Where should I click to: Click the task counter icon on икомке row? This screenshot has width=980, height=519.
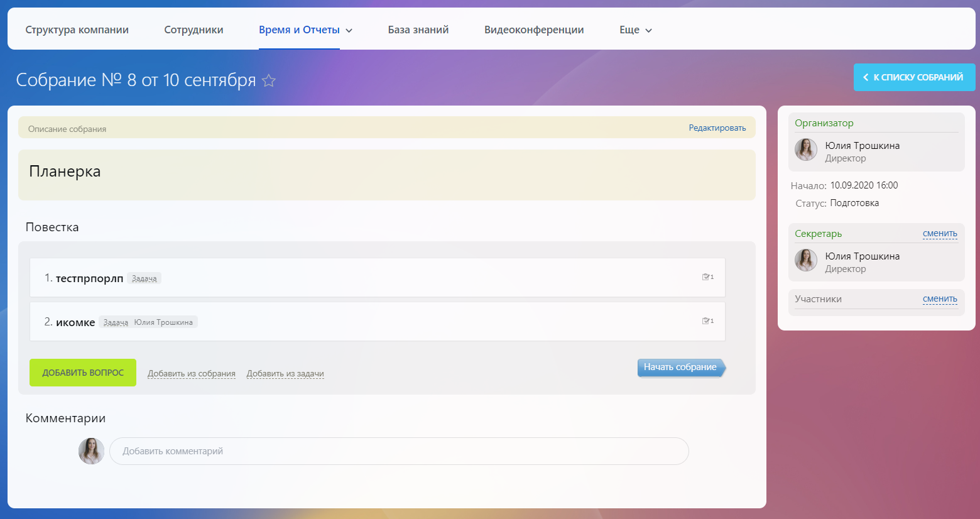coord(707,321)
